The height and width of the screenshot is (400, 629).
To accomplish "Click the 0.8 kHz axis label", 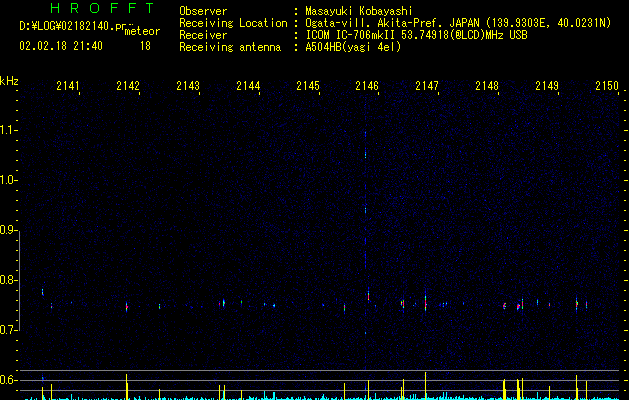I will [8, 280].
